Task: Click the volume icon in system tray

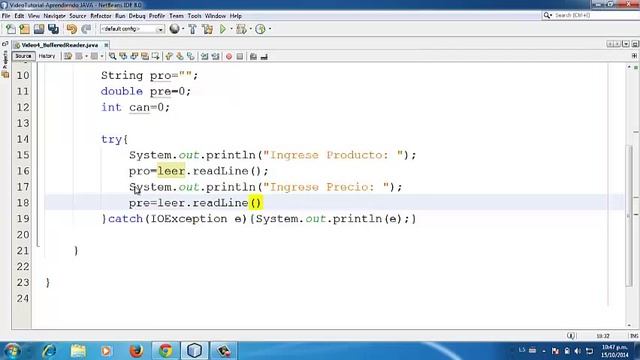Action: (578, 351)
